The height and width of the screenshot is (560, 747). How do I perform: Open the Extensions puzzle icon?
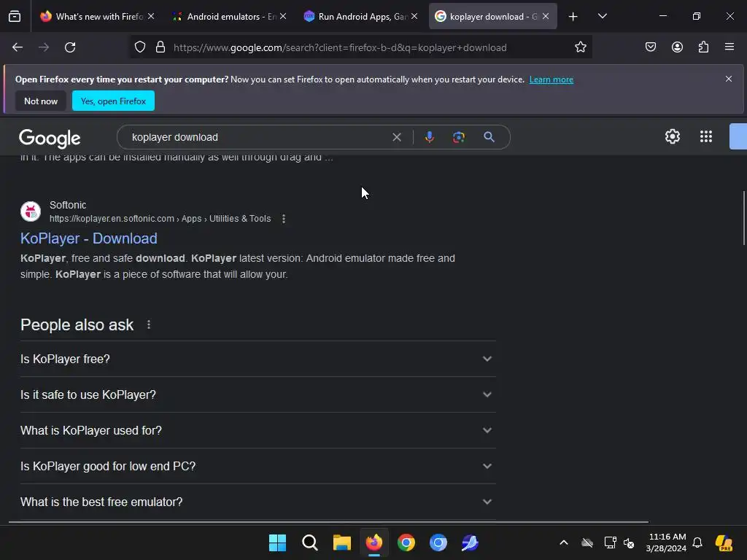[703, 47]
